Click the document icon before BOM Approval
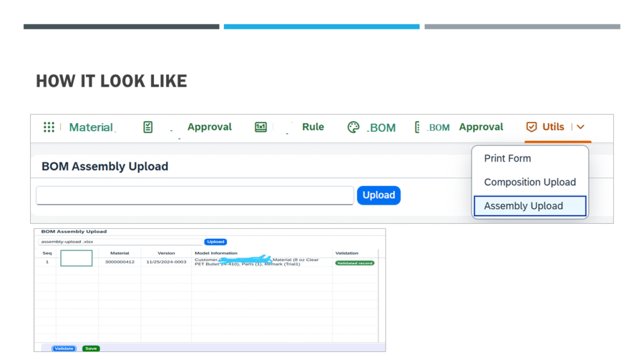The width and height of the screenshot is (644, 362). 418,128
